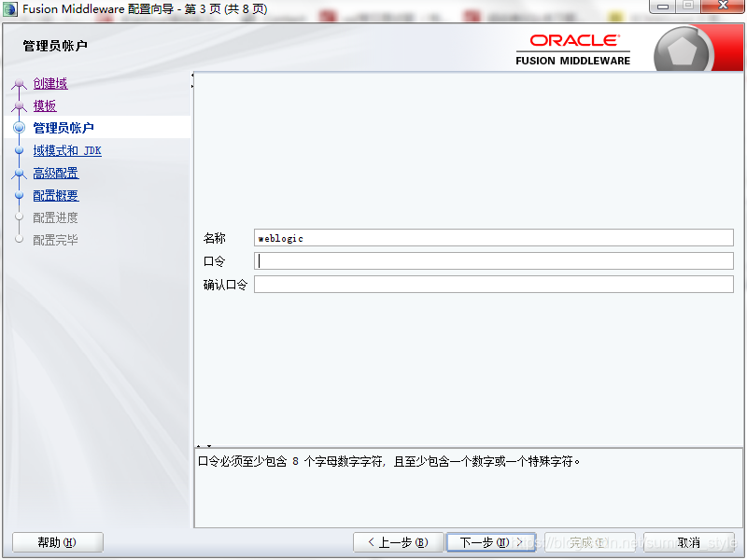Maximize the configuration wizard window

(688, 7)
